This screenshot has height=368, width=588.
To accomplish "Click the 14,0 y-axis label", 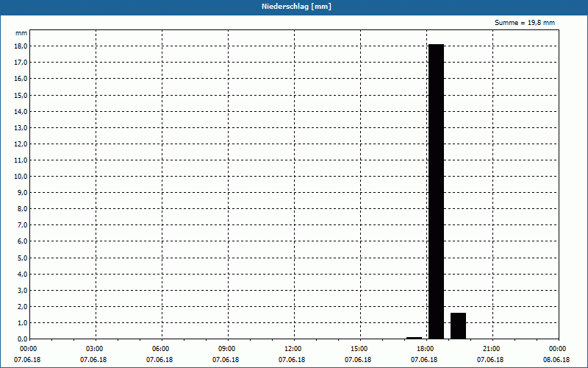I will [x=21, y=111].
